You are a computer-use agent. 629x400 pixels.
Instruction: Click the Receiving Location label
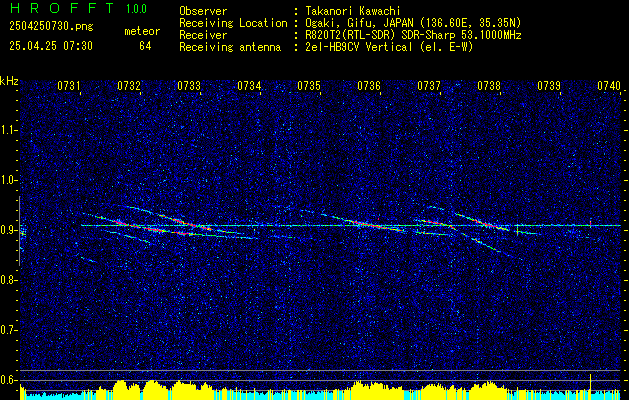tap(233, 23)
